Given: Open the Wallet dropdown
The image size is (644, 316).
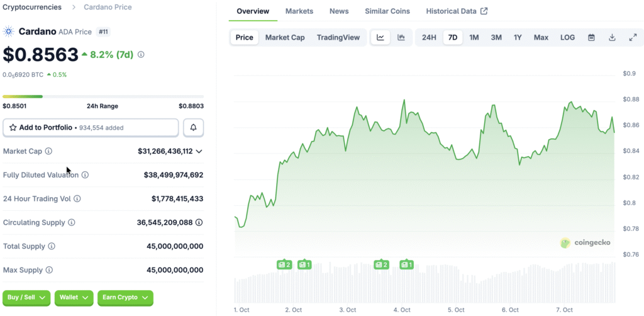Looking at the screenshot, I should [74, 297].
